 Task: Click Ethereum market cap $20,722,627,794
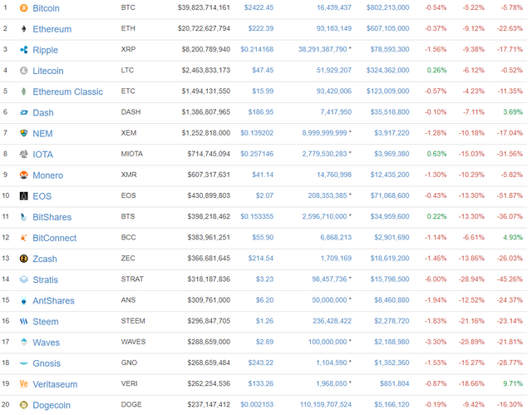[204, 28]
